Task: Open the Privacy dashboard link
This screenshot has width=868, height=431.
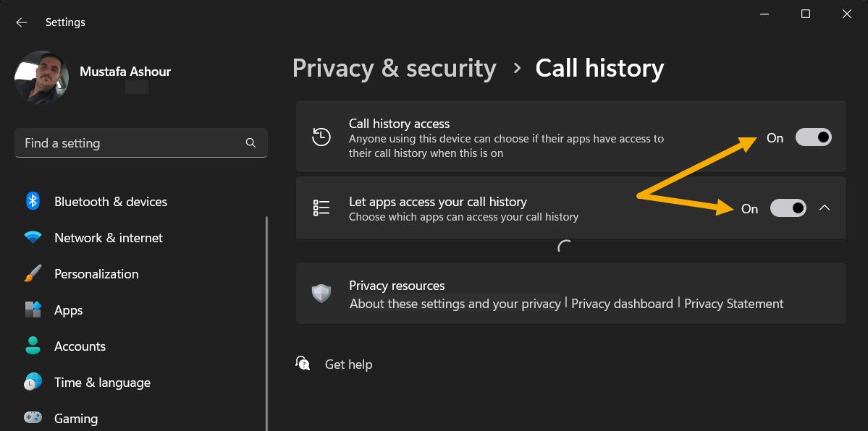Action: [622, 304]
